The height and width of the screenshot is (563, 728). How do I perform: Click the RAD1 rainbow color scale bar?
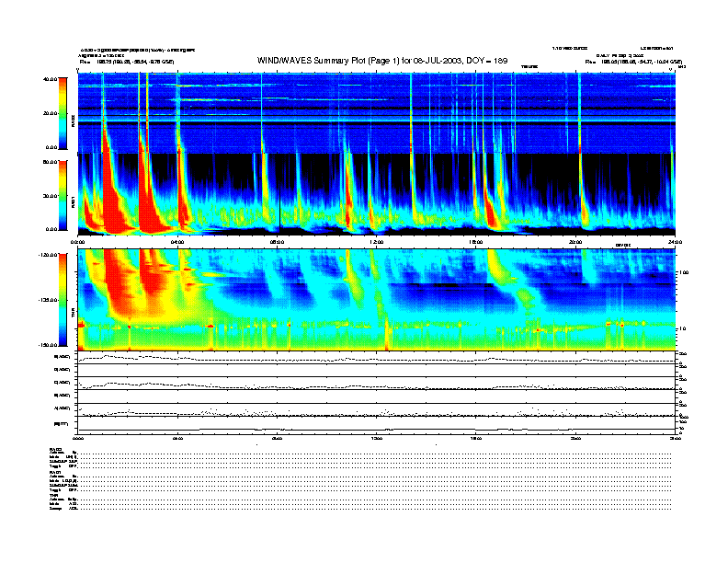pos(63,195)
